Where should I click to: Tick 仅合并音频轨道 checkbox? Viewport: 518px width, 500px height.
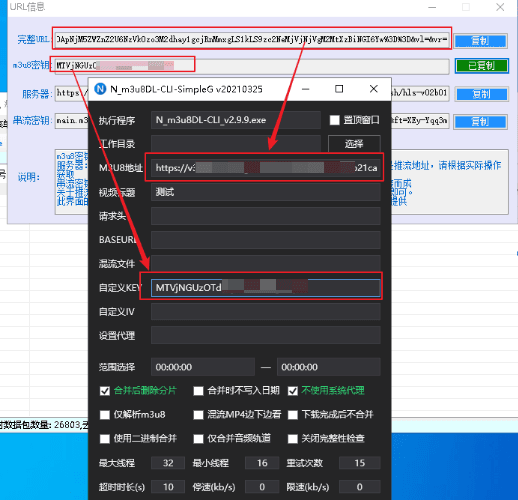click(x=198, y=439)
